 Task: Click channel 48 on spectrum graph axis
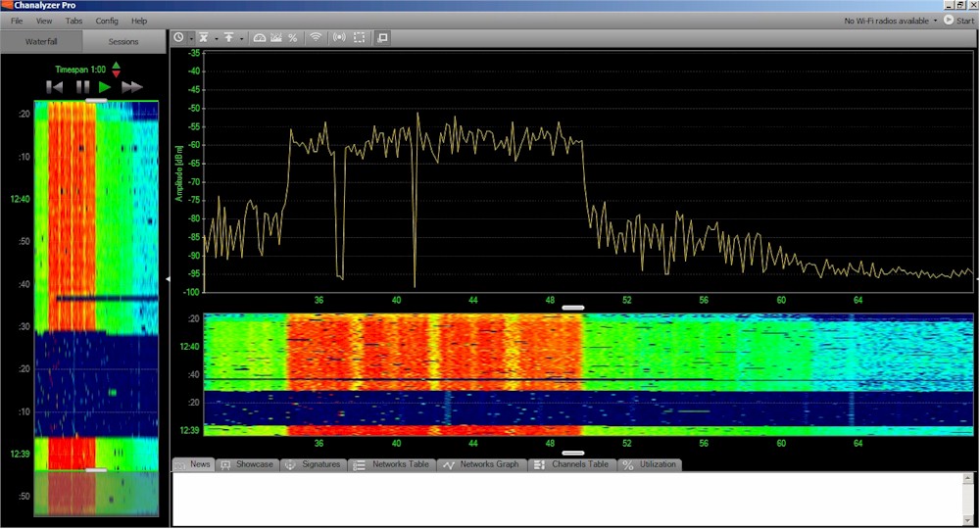[550, 301]
